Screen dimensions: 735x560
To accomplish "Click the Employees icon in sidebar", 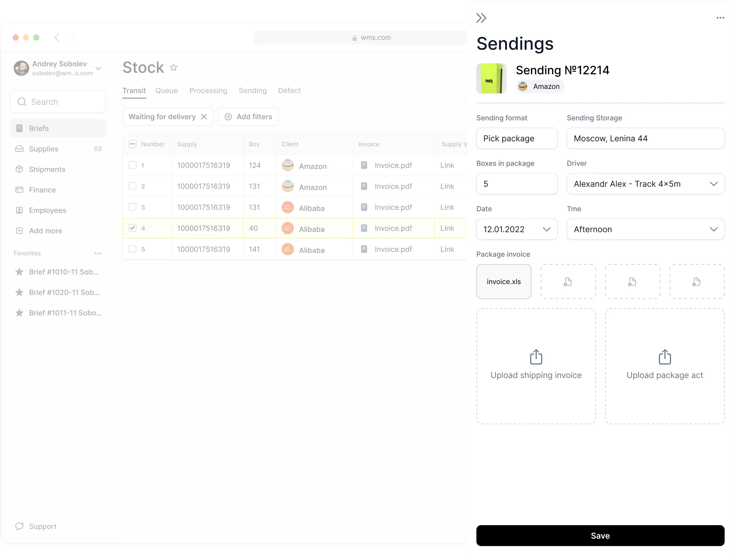I will pyautogui.click(x=20, y=210).
